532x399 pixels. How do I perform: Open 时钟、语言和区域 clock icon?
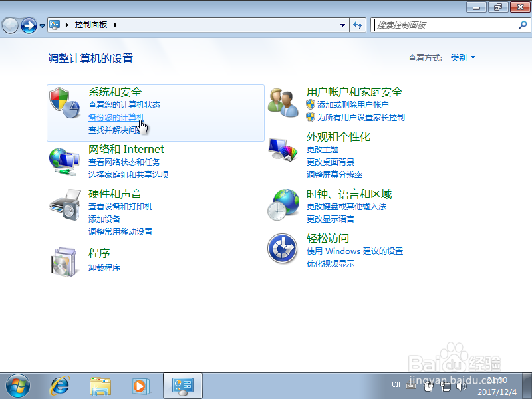284,203
